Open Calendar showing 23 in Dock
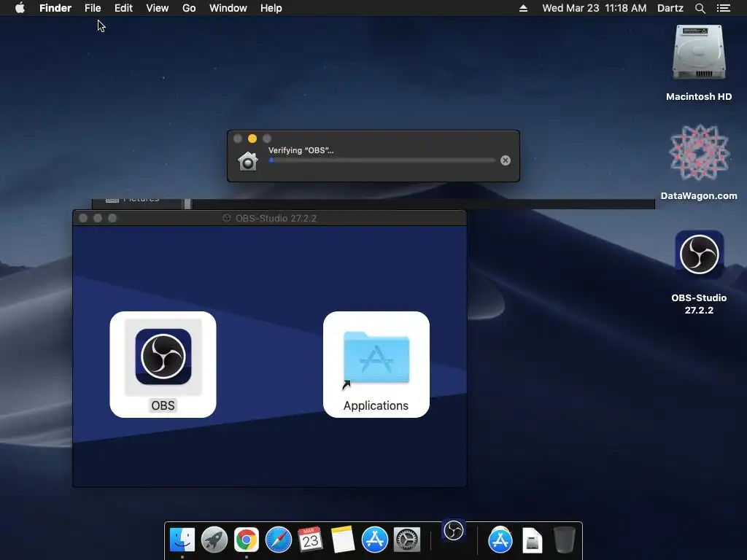Image resolution: width=747 pixels, height=560 pixels. pos(310,540)
